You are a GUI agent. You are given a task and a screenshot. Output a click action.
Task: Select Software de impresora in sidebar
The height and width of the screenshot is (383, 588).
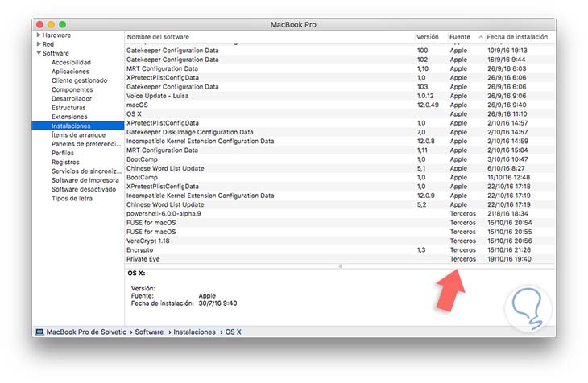(85, 180)
